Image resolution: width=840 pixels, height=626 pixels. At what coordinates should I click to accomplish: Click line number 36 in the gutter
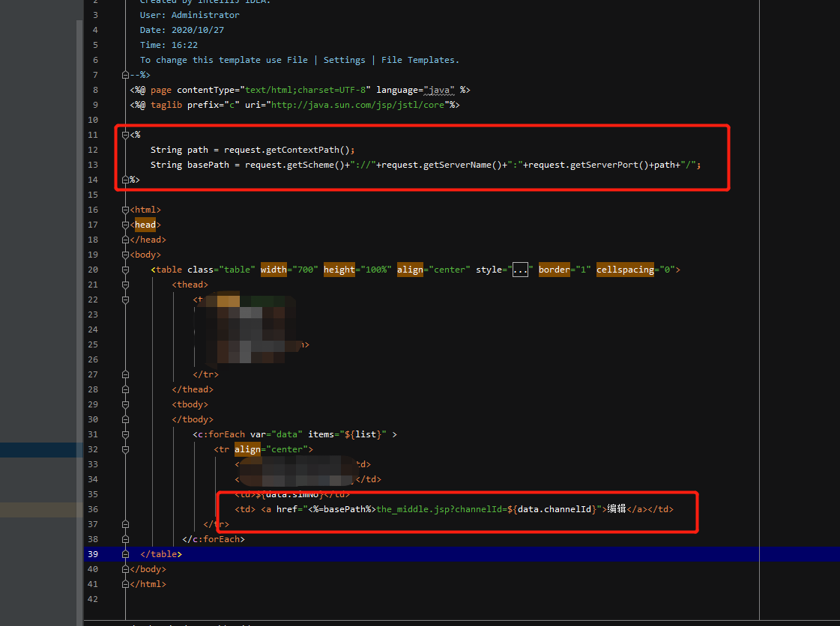[93, 509]
